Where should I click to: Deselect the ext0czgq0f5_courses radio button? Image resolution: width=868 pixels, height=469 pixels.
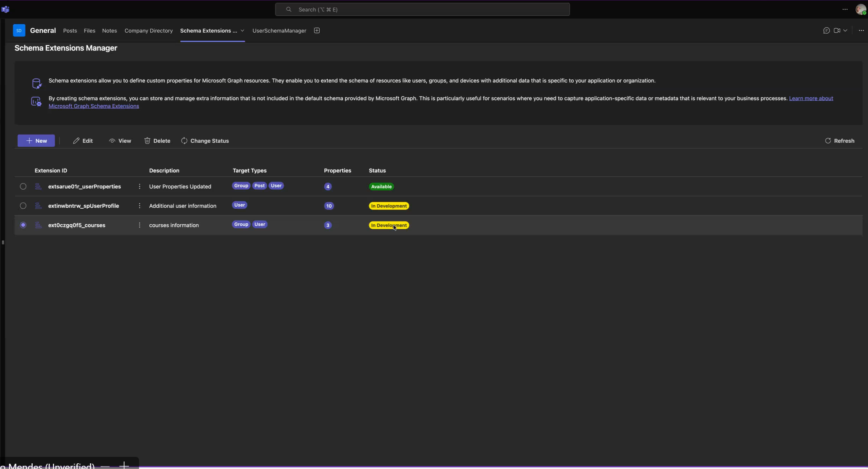[23, 225]
